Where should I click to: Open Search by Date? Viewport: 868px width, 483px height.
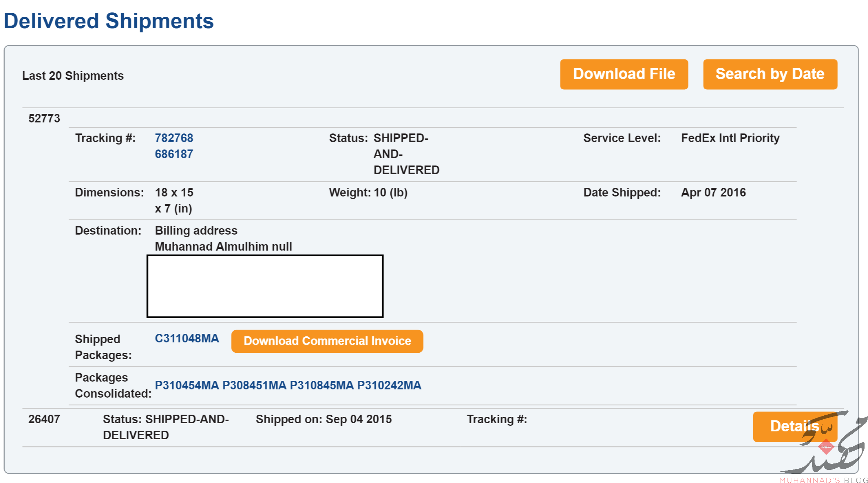coord(770,74)
